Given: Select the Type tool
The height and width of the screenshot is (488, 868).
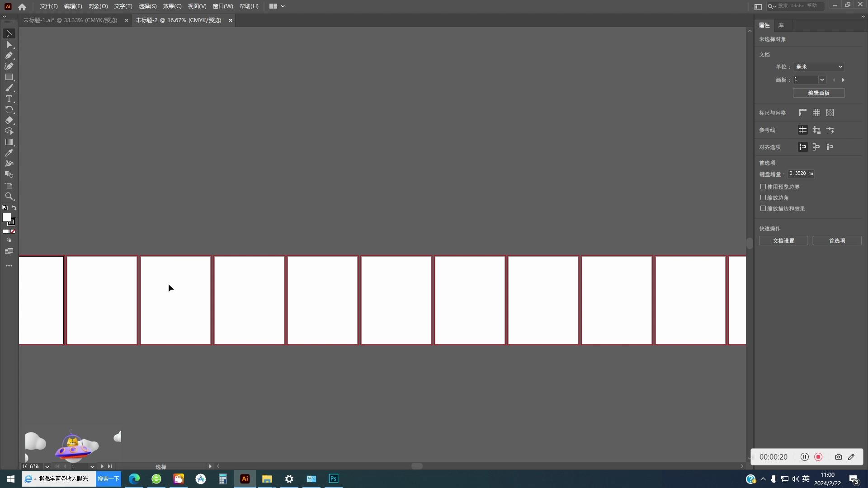Looking at the screenshot, I should tap(9, 99).
